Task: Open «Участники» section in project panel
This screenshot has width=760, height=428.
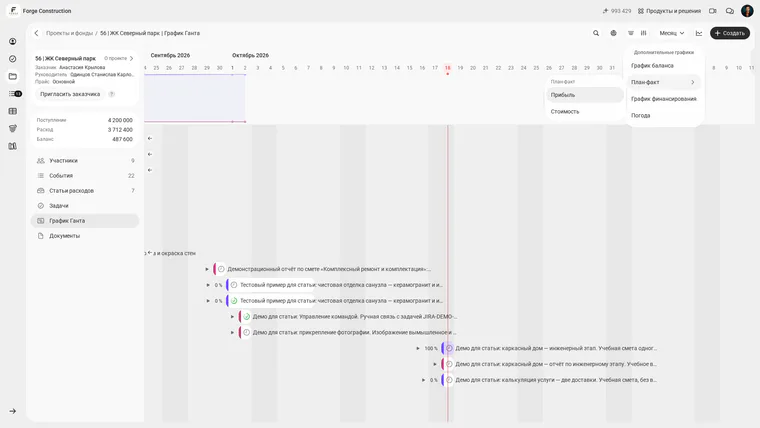Action: coord(85,160)
